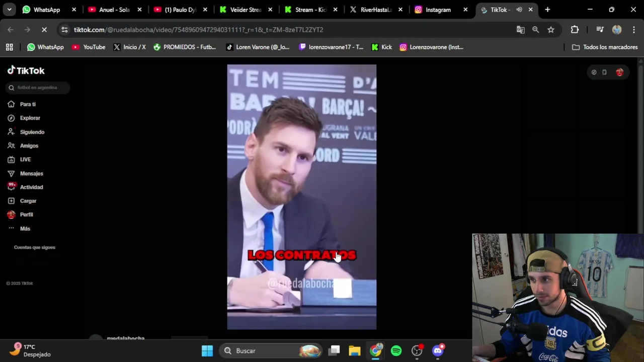Open WhatsApp bookmark
Screen dimensions: 644x362
coord(45,47)
